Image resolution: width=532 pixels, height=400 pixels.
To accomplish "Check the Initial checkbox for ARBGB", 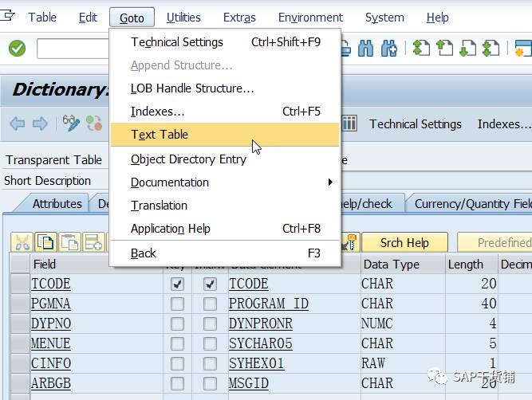I will (210, 384).
